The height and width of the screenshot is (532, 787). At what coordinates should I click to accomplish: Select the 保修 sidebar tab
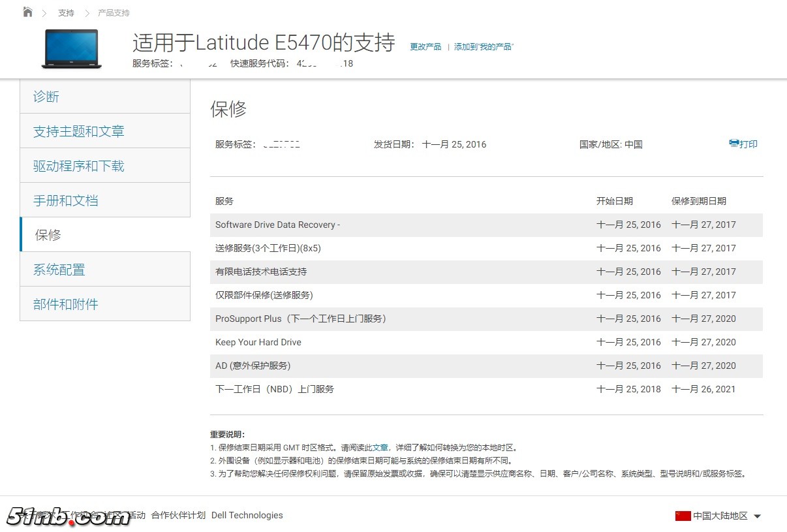[48, 235]
